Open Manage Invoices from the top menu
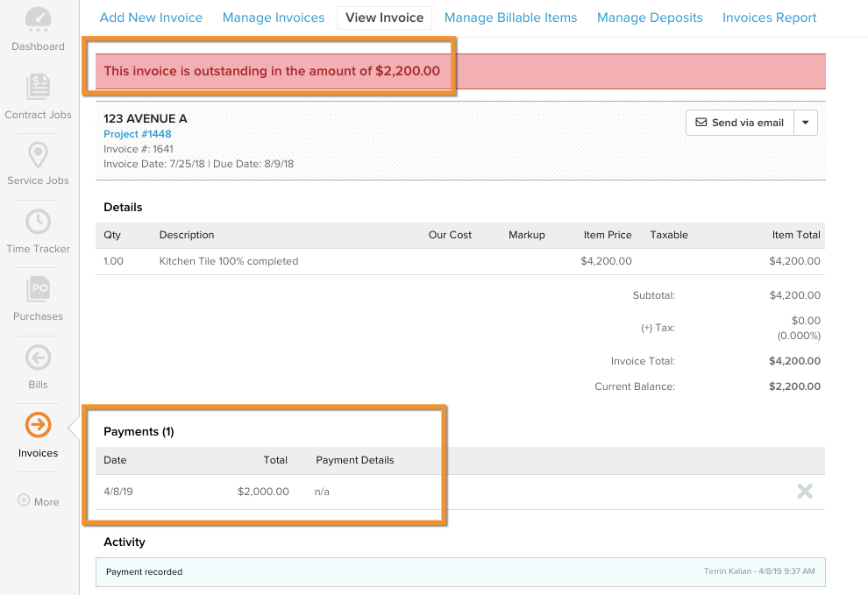 [273, 17]
